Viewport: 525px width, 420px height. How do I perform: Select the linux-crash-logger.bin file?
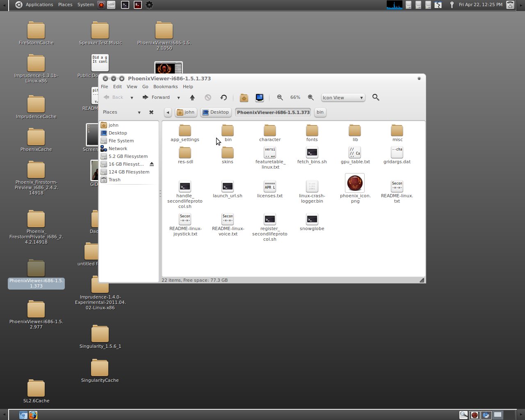[x=312, y=192]
